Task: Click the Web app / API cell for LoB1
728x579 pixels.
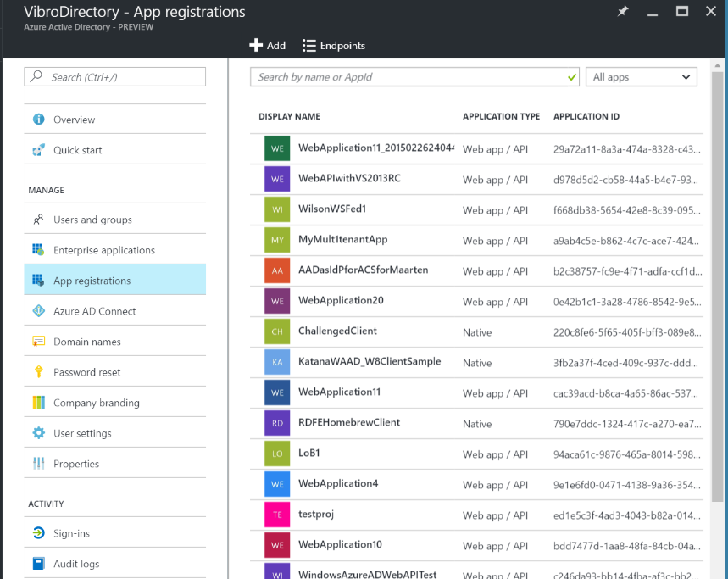Action: pos(496,454)
